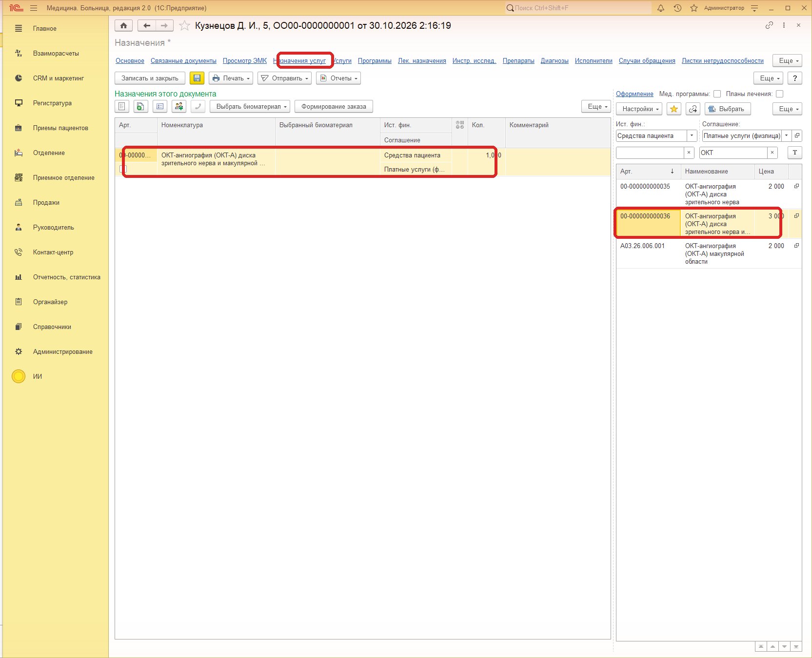Open the Отчеты dropdown menu

click(x=338, y=78)
